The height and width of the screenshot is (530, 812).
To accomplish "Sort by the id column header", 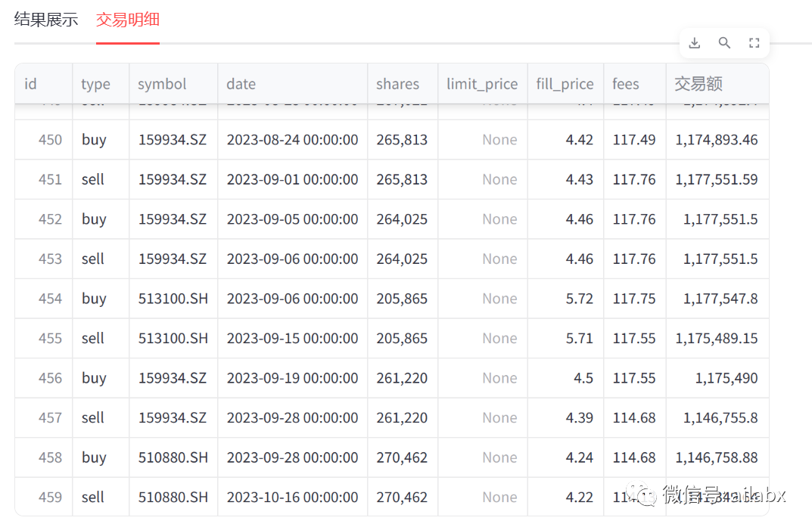I will click(43, 84).
